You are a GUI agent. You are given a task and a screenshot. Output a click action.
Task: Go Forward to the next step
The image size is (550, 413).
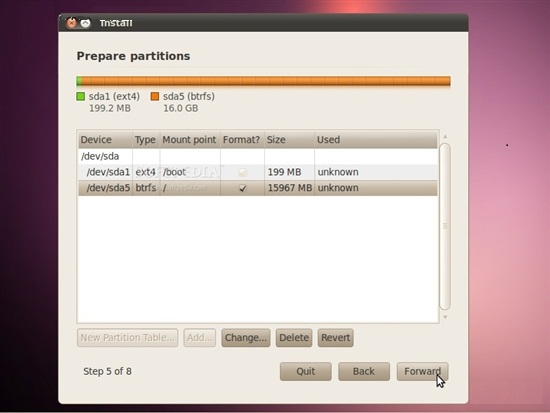(x=422, y=371)
